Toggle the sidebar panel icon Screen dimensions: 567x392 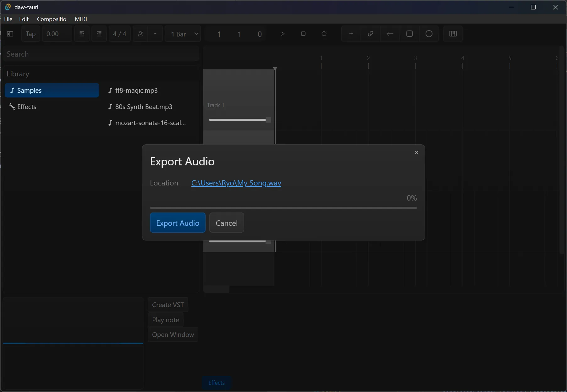tap(10, 34)
